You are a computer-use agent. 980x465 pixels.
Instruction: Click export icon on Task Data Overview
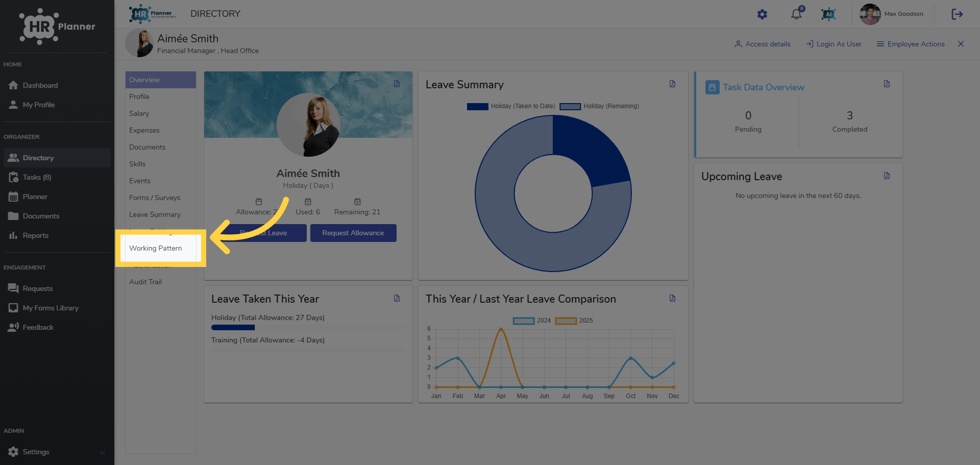pyautogui.click(x=887, y=84)
